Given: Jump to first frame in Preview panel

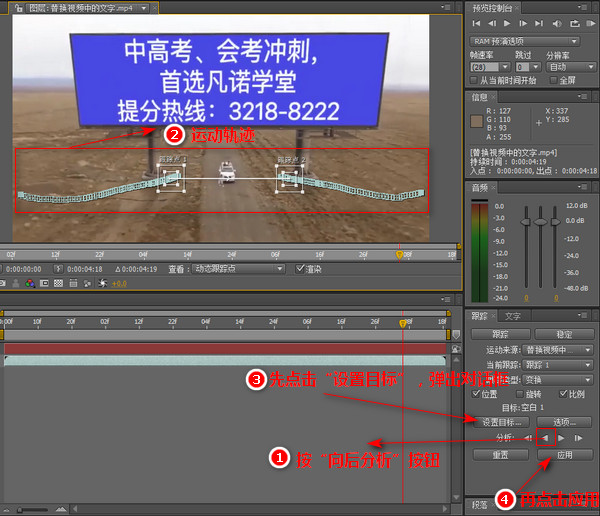Looking at the screenshot, I should [476, 23].
